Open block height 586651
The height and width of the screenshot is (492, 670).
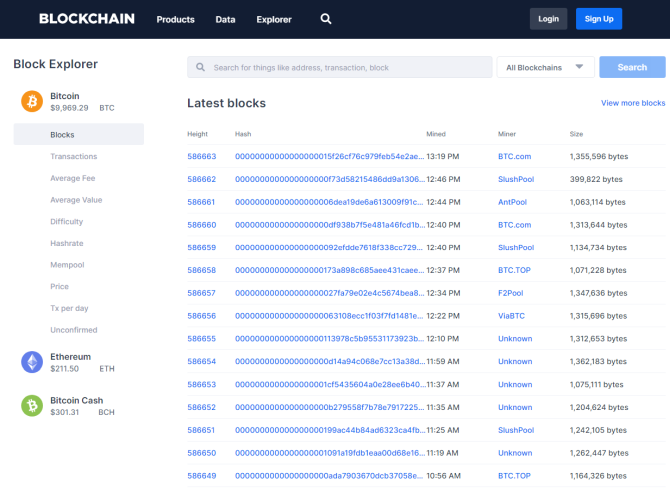[x=201, y=430]
